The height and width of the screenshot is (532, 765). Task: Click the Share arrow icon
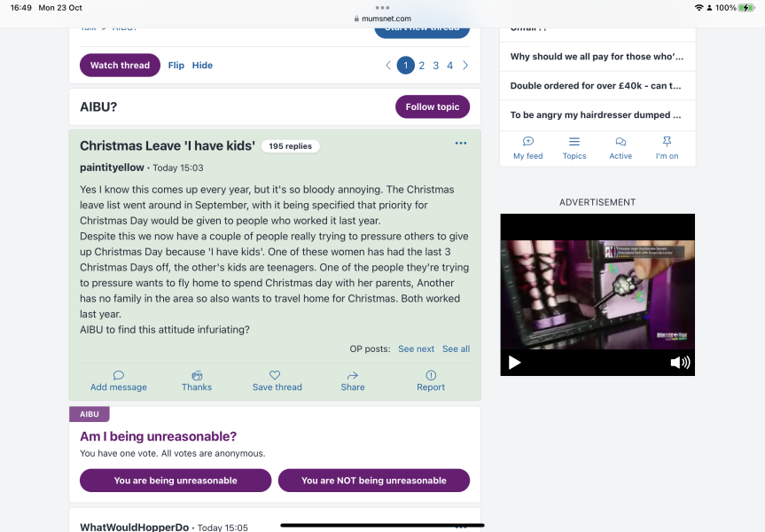click(x=353, y=375)
